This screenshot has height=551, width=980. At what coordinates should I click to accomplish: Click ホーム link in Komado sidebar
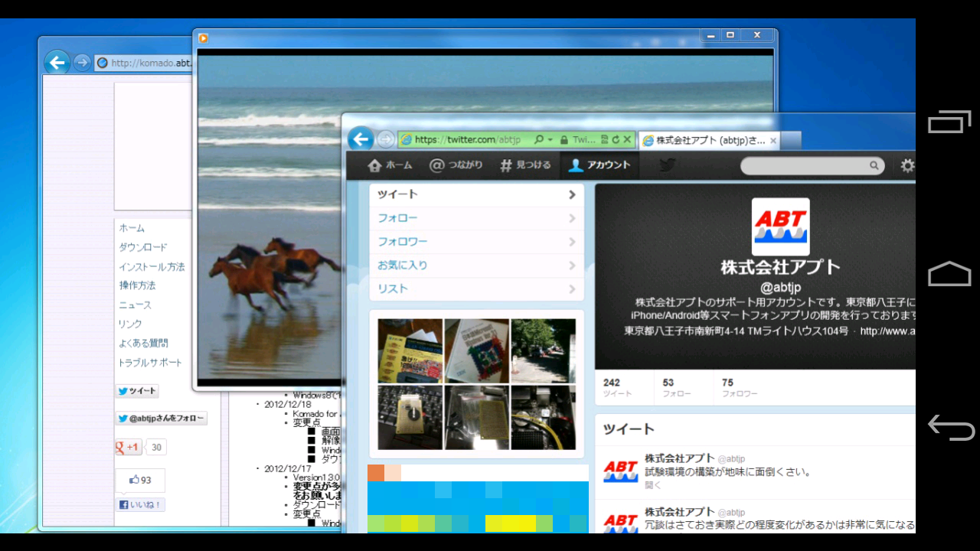click(132, 228)
